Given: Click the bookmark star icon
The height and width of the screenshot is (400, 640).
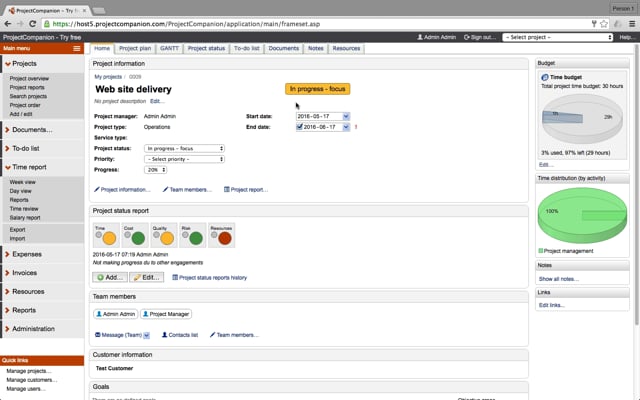Looking at the screenshot, I should pos(604,24).
